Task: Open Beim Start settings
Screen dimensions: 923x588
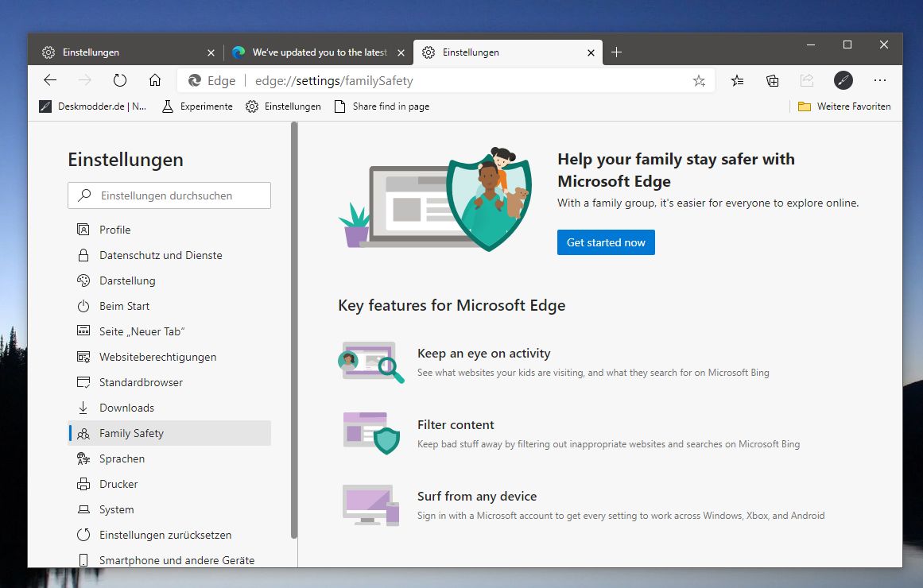Action: pos(169,306)
